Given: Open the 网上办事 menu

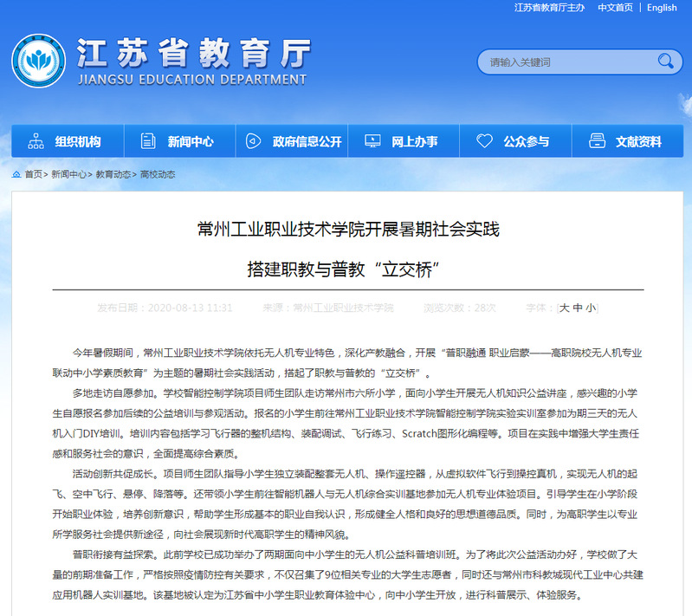Looking at the screenshot, I should [404, 141].
